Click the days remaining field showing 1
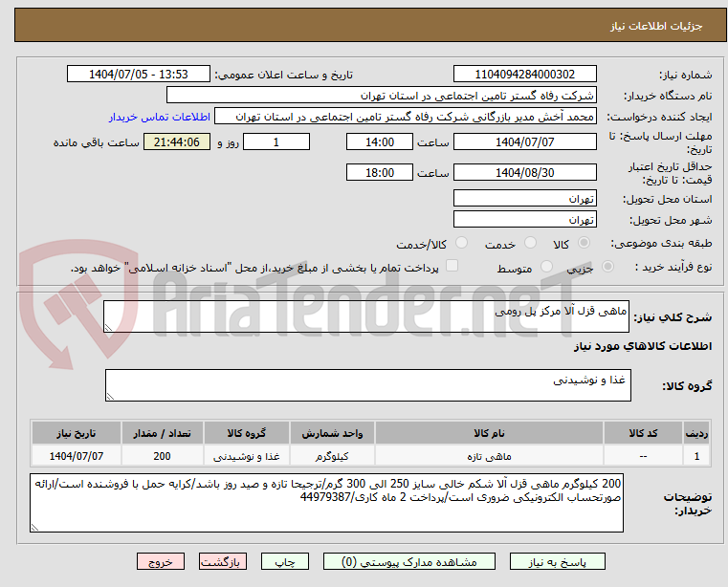 [x=276, y=142]
